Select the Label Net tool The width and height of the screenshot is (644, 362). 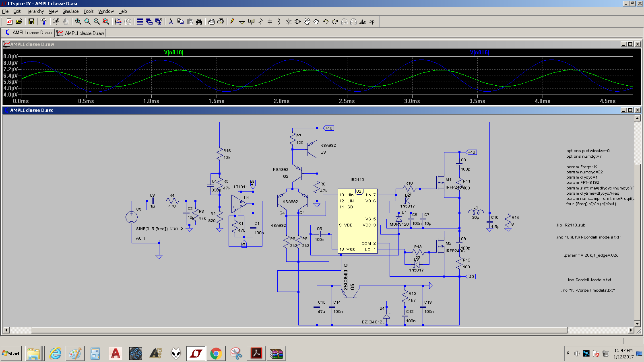(252, 22)
